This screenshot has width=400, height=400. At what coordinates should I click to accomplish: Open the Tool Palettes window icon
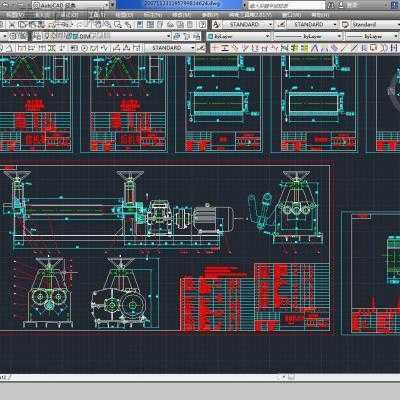coord(160,25)
